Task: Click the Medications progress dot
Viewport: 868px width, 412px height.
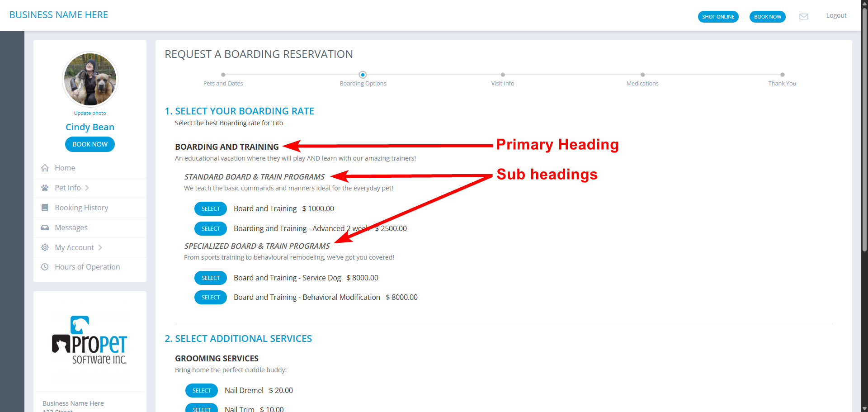Action: [x=642, y=74]
